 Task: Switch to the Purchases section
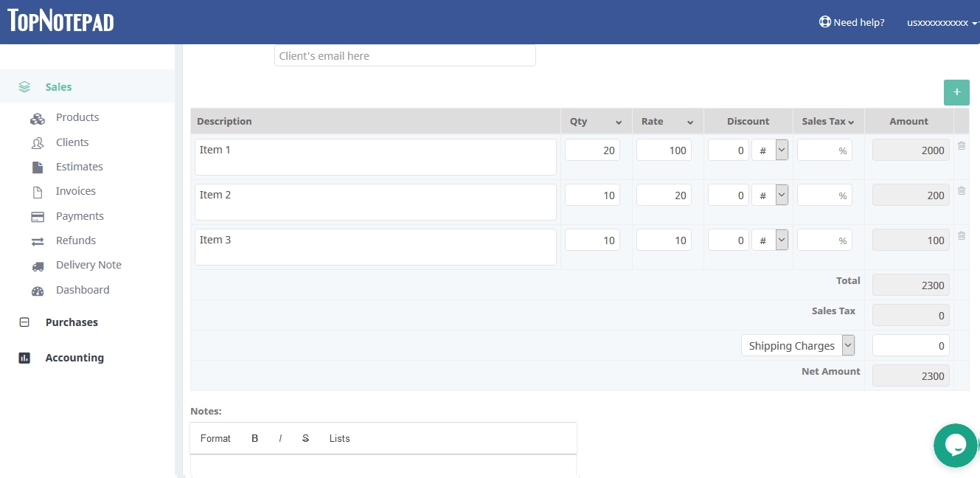[72, 322]
